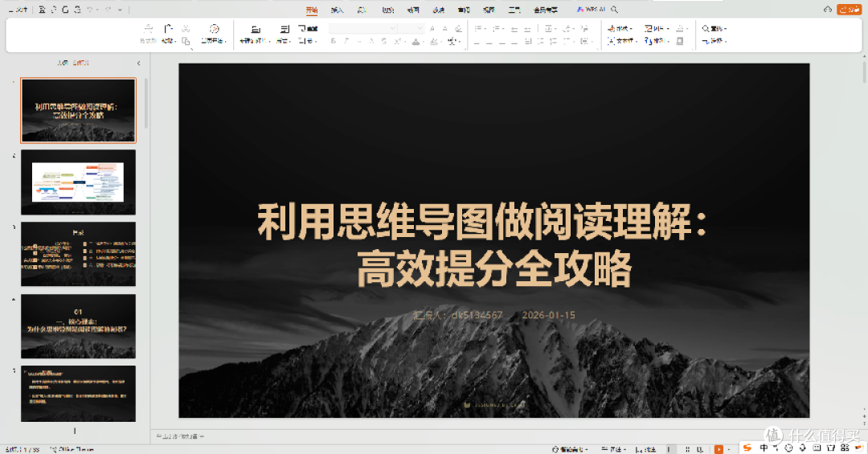Open the 选择 selection tool
Screen dimensions: 868x454
[x=714, y=41]
